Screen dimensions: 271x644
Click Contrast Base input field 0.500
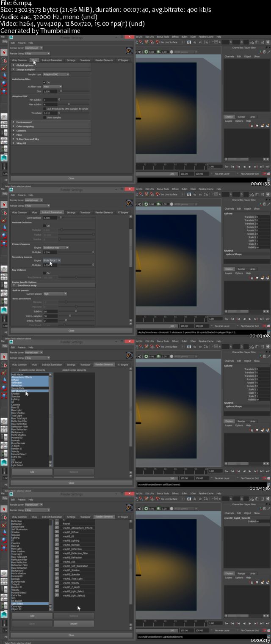point(50,218)
